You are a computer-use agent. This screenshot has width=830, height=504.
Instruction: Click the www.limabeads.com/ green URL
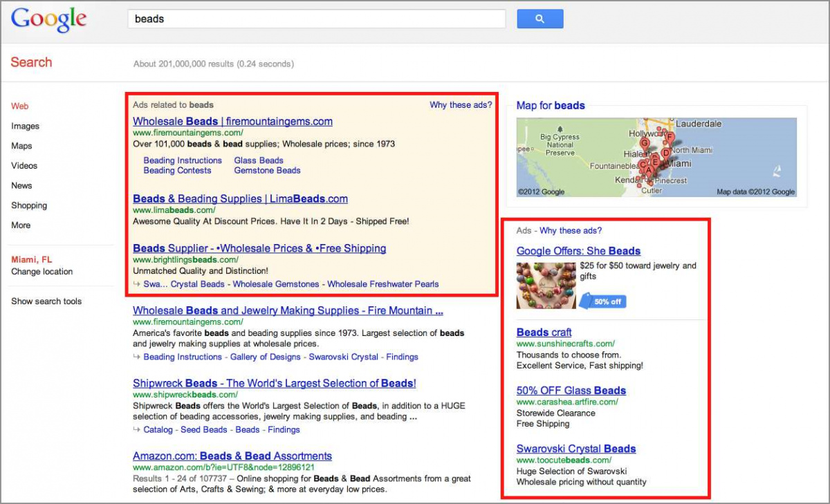[174, 210]
